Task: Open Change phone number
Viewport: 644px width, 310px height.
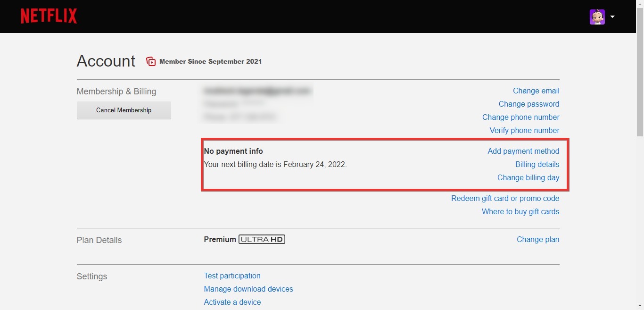Action: click(520, 117)
